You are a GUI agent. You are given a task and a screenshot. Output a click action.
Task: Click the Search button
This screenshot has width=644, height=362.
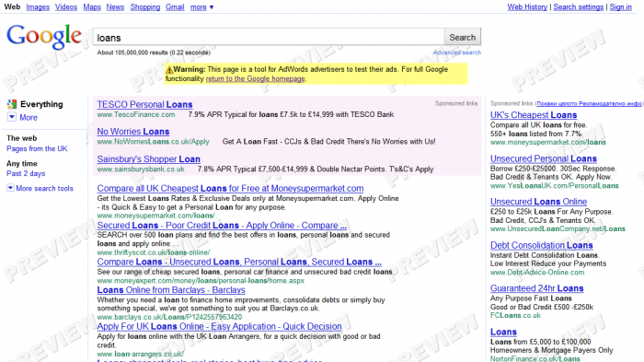pyautogui.click(x=463, y=37)
